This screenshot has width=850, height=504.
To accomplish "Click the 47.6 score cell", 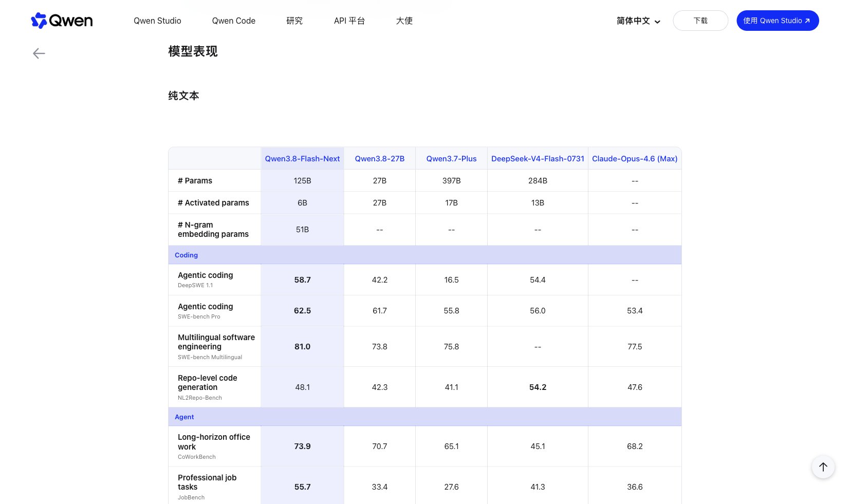I will pos(635,387).
